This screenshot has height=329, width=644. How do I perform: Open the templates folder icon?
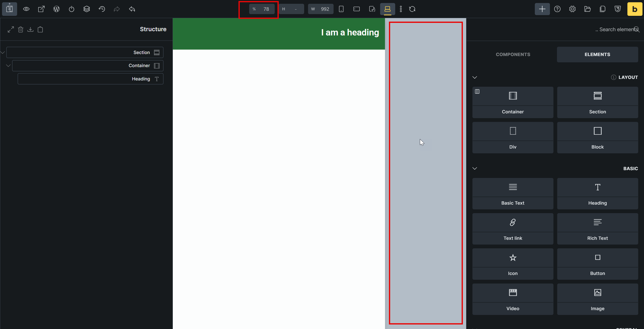pyautogui.click(x=587, y=9)
